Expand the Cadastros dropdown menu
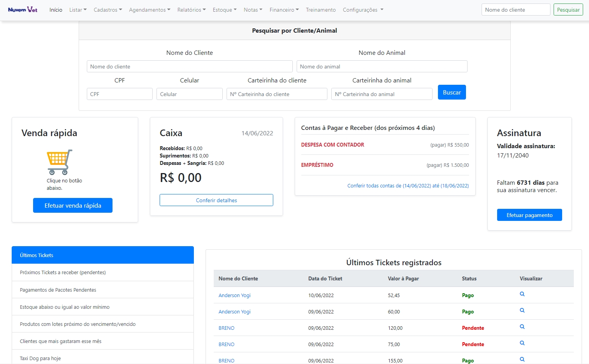589x364 pixels. (107, 10)
